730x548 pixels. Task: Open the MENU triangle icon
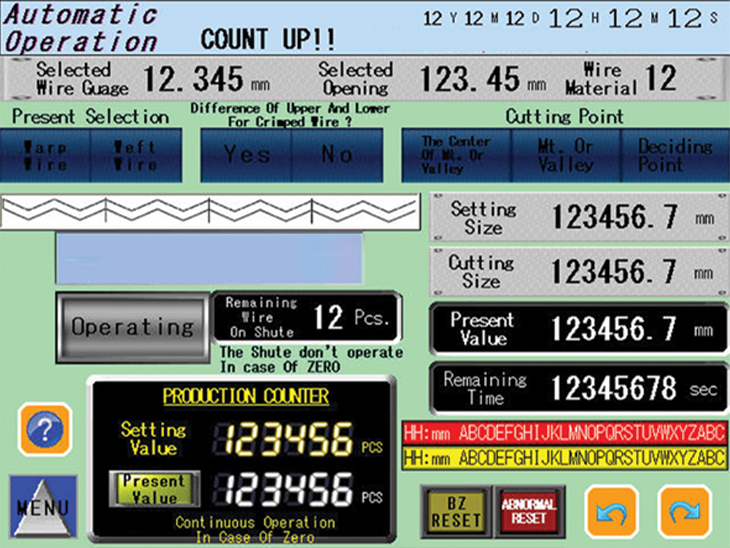click(x=43, y=507)
